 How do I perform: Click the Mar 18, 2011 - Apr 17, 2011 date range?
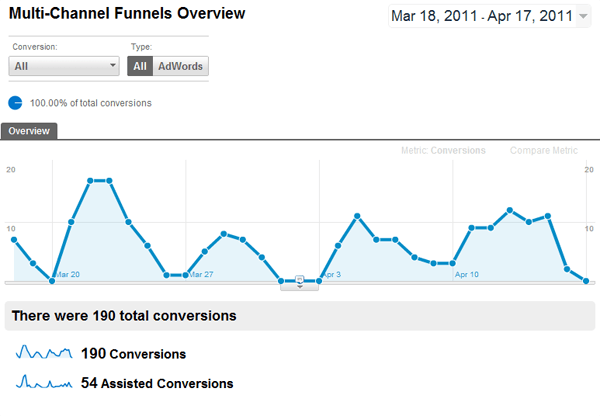point(481,17)
